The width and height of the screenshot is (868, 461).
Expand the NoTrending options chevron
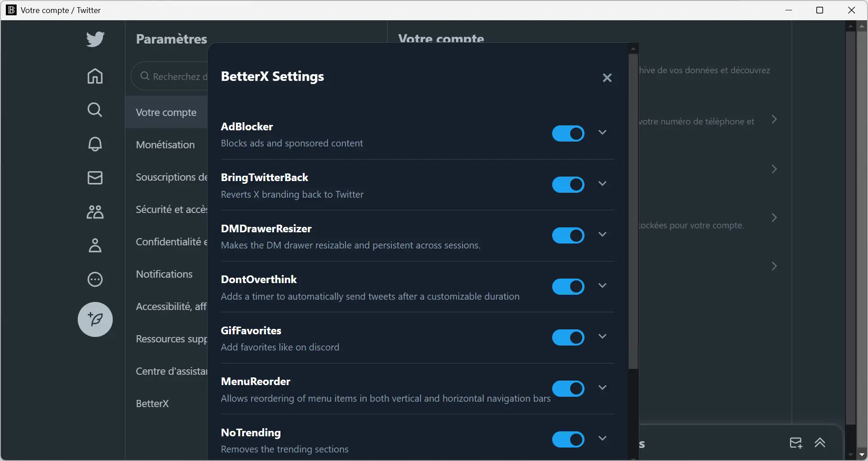click(x=602, y=439)
